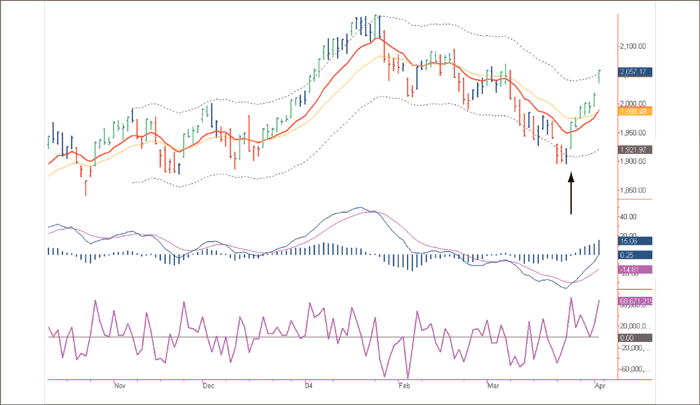Click the Feb date axis label
Image resolution: width=700 pixels, height=405 pixels.
tap(406, 385)
